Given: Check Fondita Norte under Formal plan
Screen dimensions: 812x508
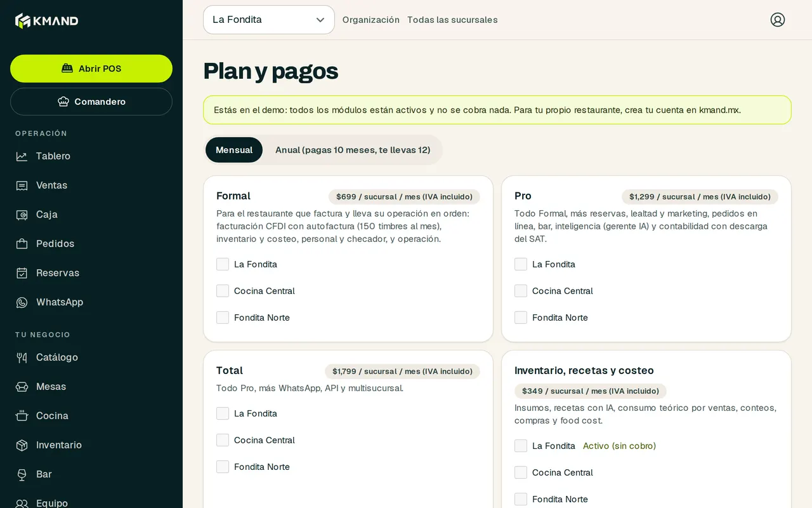Looking at the screenshot, I should tap(223, 317).
